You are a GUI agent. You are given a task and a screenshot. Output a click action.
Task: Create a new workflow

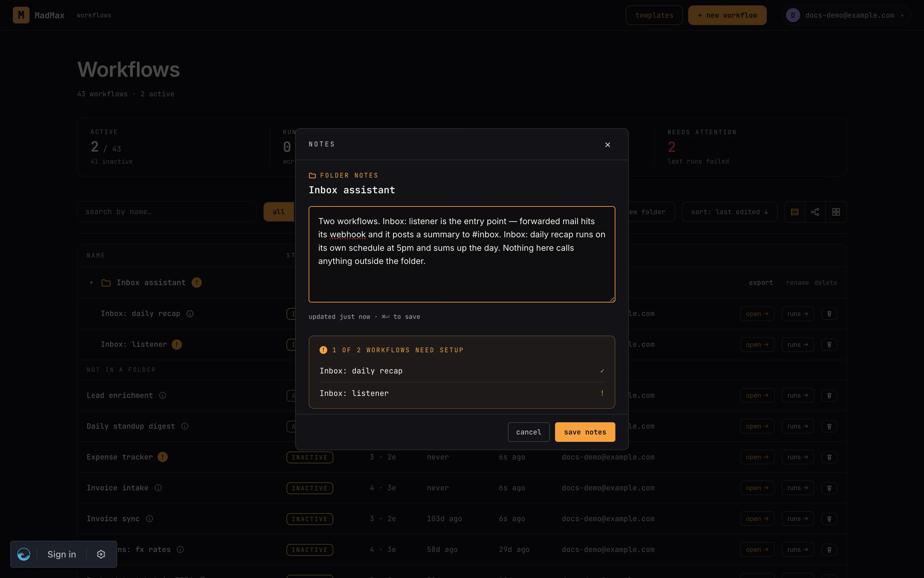point(727,15)
